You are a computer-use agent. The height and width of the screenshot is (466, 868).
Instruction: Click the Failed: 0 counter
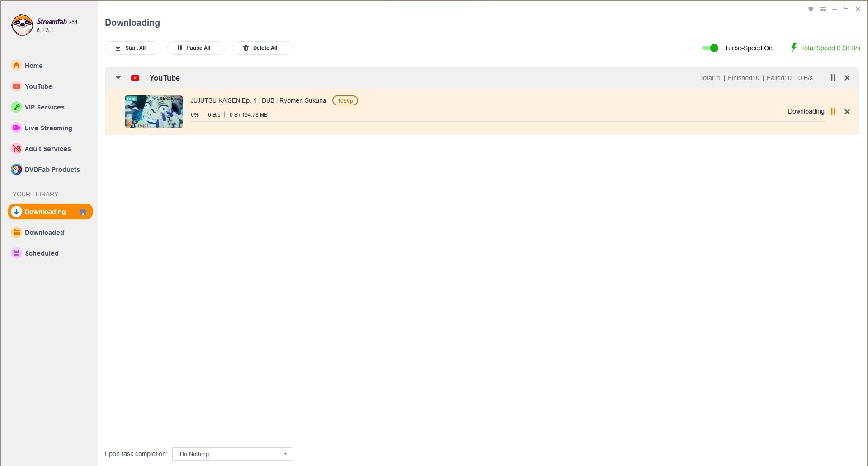pyautogui.click(x=779, y=78)
